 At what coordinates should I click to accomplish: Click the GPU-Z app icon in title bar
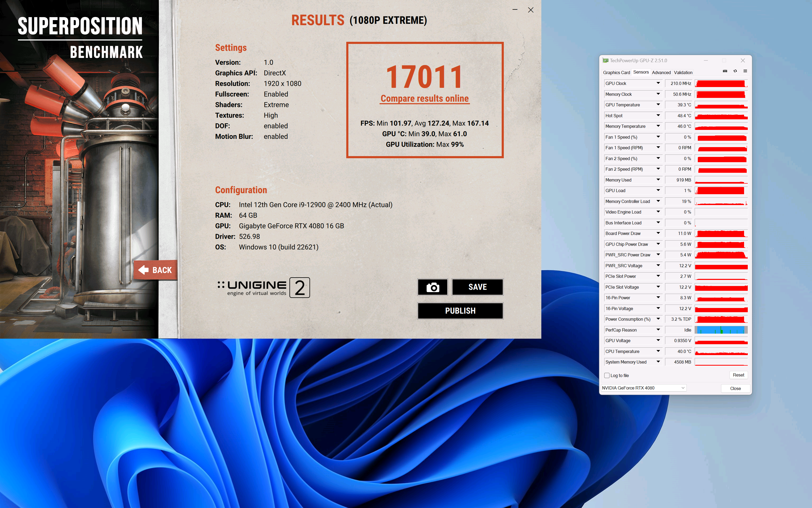pos(606,61)
